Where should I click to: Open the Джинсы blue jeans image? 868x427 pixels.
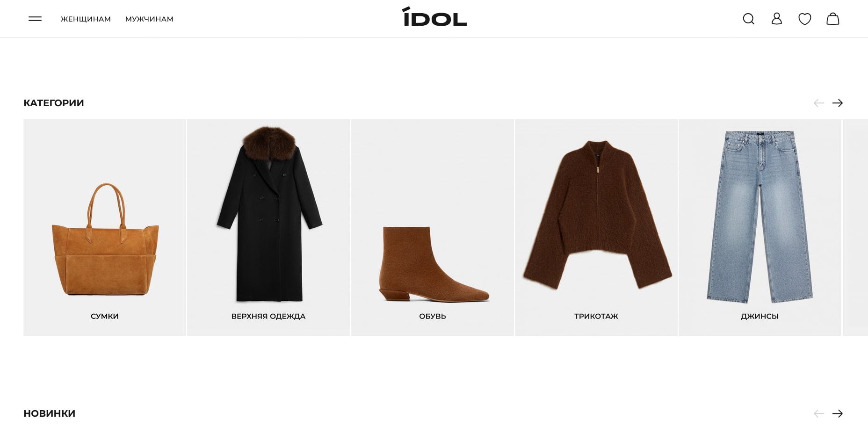(x=759, y=217)
